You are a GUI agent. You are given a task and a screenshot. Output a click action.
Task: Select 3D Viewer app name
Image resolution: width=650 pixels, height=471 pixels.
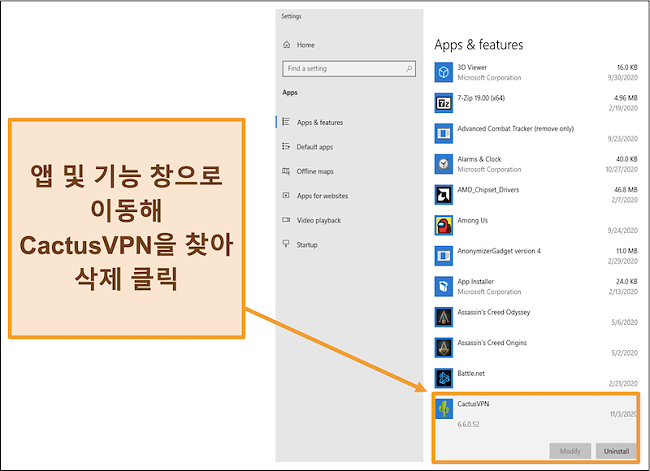tap(472, 67)
